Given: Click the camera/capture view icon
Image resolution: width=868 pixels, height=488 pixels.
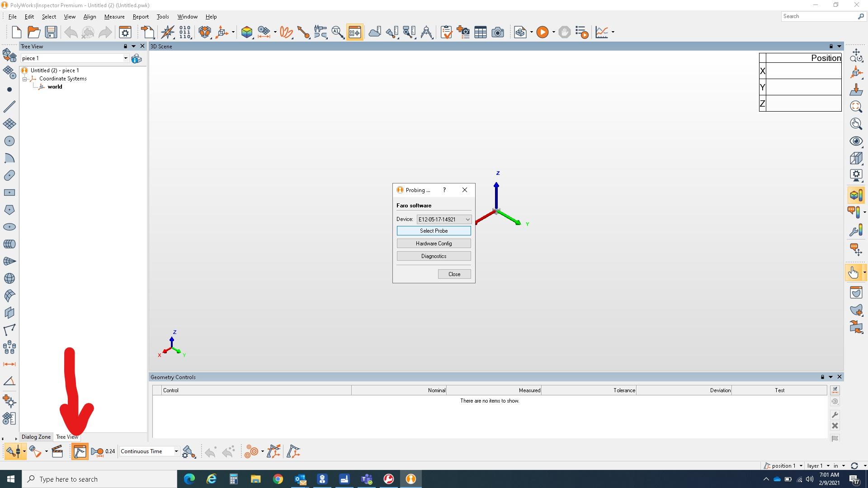Looking at the screenshot, I should point(498,32).
